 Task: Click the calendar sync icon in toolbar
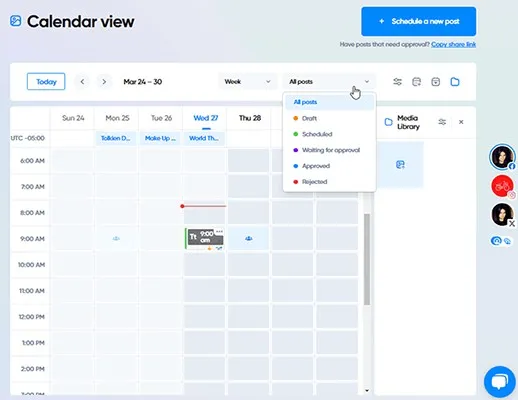[416, 82]
